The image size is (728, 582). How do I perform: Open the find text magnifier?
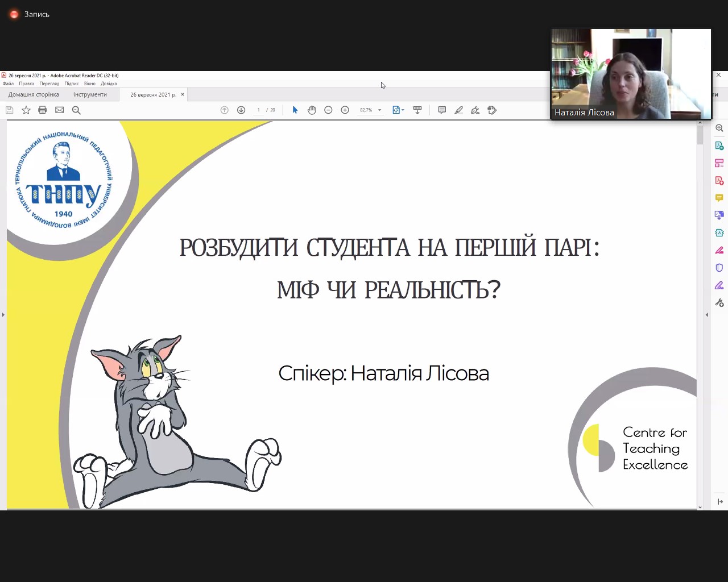[76, 110]
